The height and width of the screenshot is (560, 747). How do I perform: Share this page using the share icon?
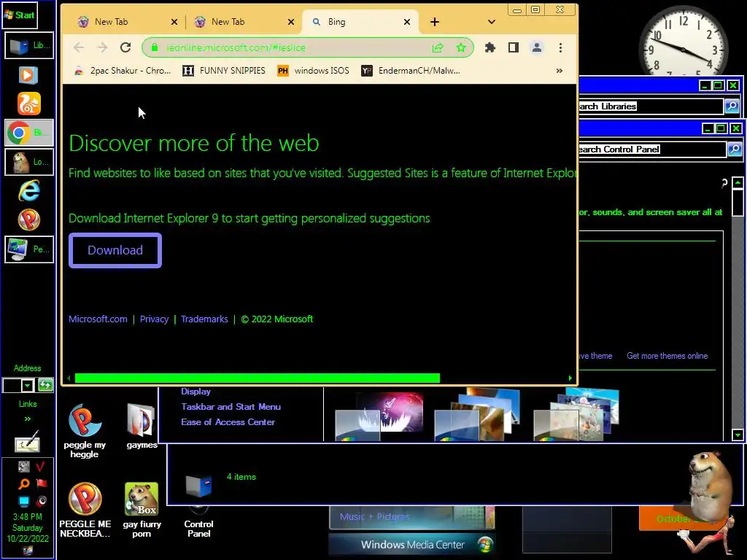[x=438, y=47]
